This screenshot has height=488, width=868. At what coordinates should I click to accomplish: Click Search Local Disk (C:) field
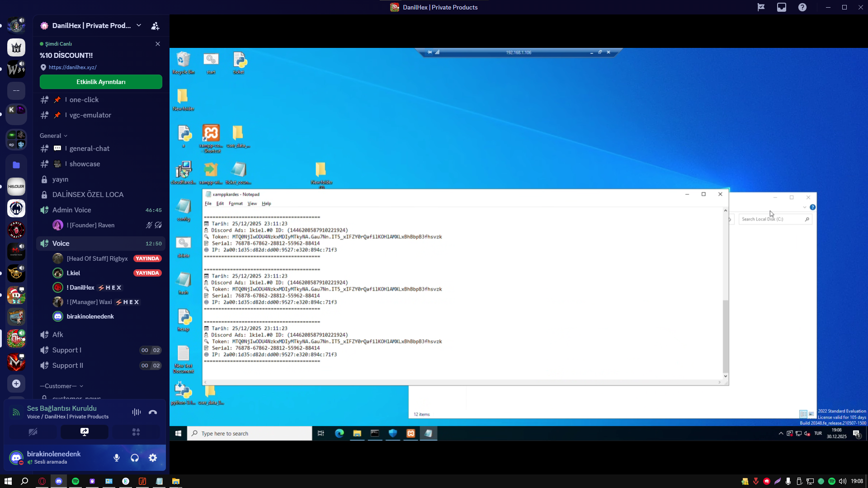(x=775, y=219)
